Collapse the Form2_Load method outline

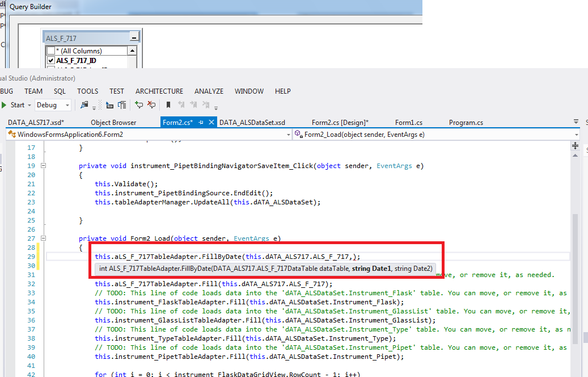43,238
